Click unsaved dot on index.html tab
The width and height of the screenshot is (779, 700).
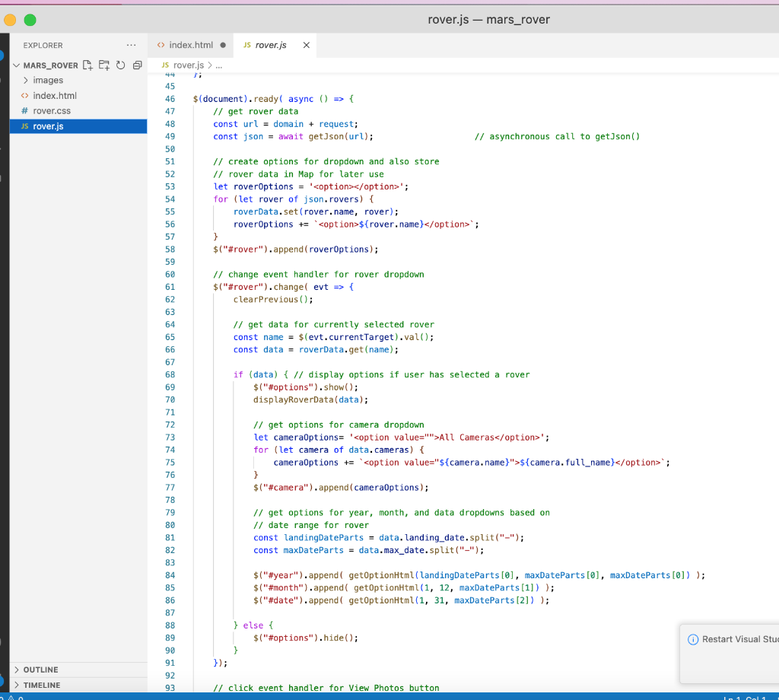[223, 45]
